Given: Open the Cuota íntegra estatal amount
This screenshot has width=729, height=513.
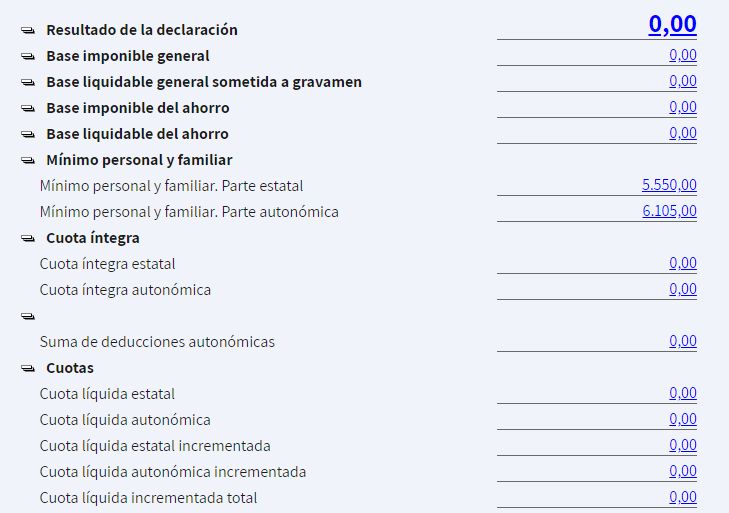Looking at the screenshot, I should pos(683,263).
